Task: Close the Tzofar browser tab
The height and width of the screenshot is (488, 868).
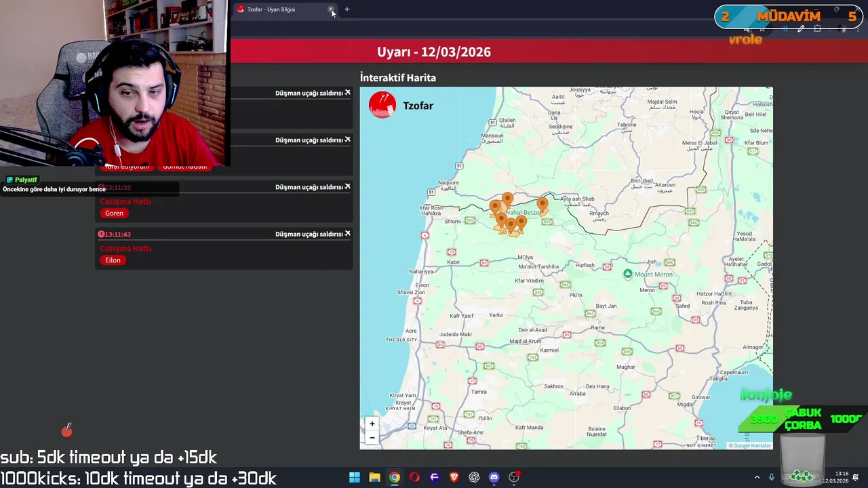Action: point(331,9)
